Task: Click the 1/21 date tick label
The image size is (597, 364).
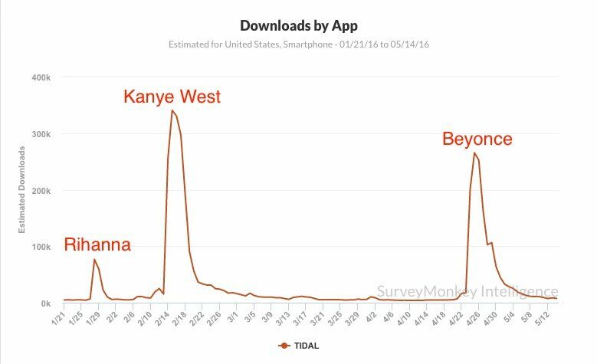Action: pos(57,317)
